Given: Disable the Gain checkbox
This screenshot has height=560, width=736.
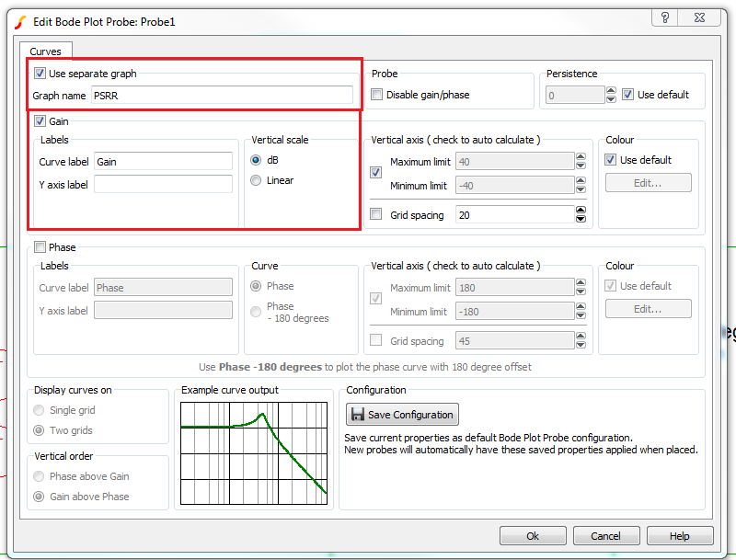Looking at the screenshot, I should (x=40, y=121).
